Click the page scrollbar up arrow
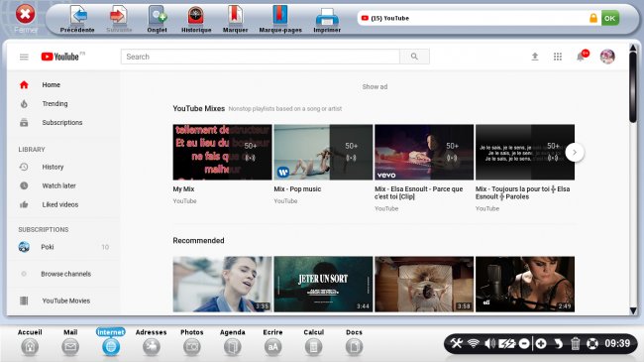 tap(633, 48)
